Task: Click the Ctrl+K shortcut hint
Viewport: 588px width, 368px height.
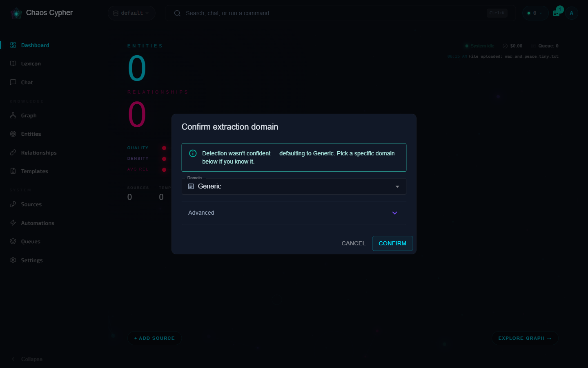Action: point(497,13)
